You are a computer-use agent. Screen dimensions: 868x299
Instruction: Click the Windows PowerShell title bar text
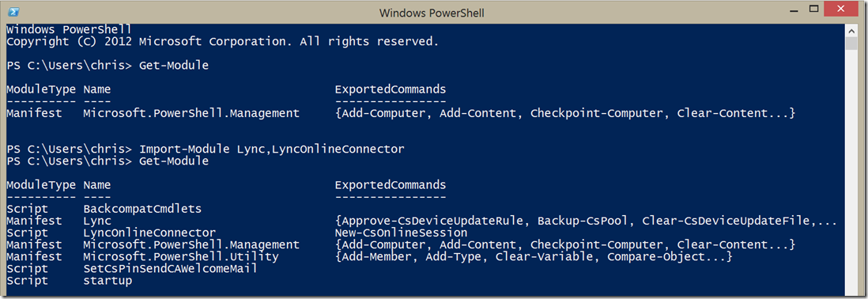pos(431,12)
